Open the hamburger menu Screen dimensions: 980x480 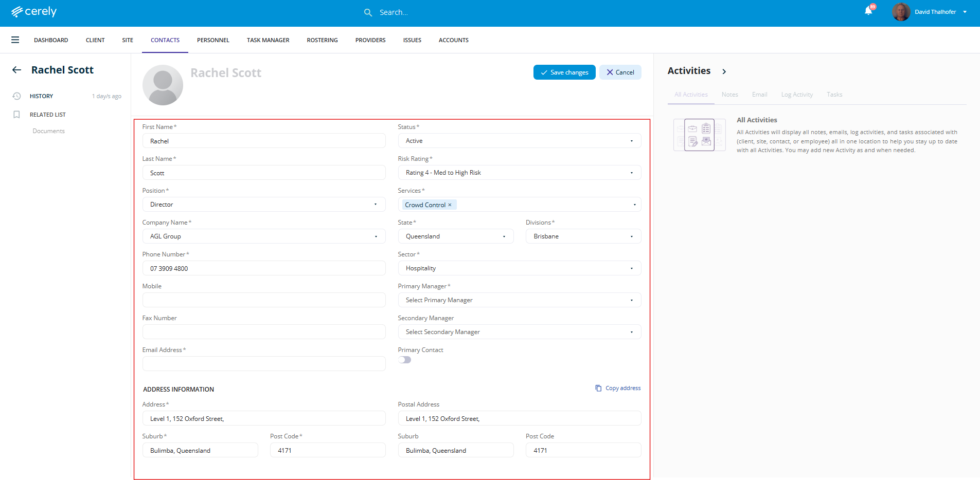pyautogui.click(x=15, y=40)
